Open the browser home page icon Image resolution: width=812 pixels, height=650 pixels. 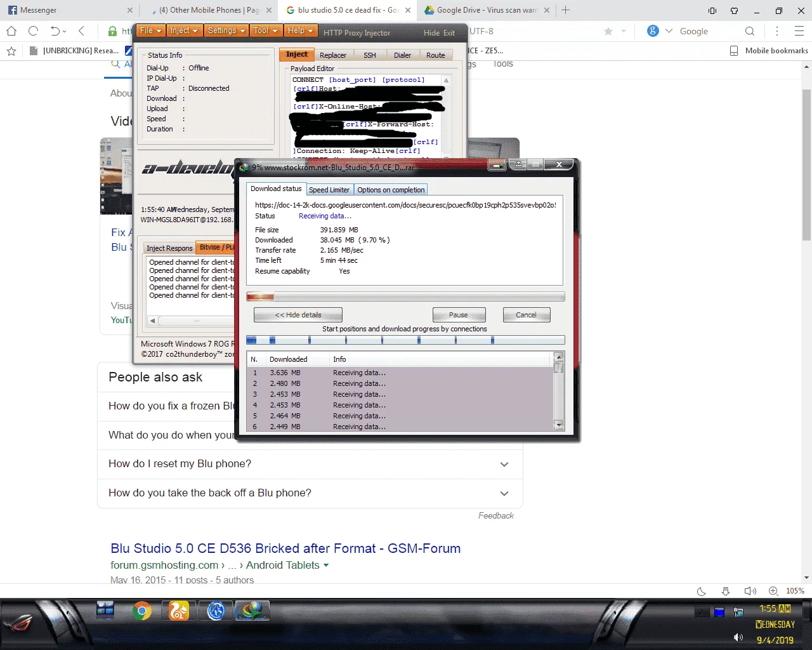pyautogui.click(x=11, y=31)
